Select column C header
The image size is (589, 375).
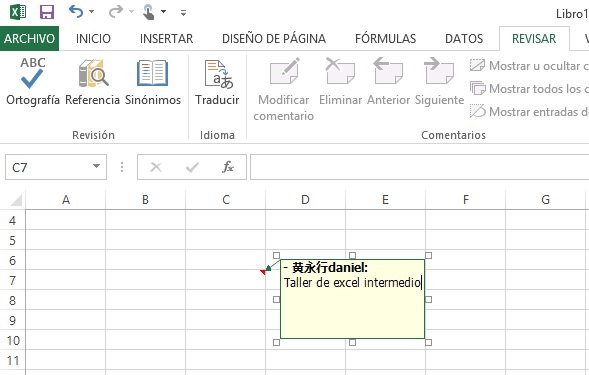[x=226, y=200]
